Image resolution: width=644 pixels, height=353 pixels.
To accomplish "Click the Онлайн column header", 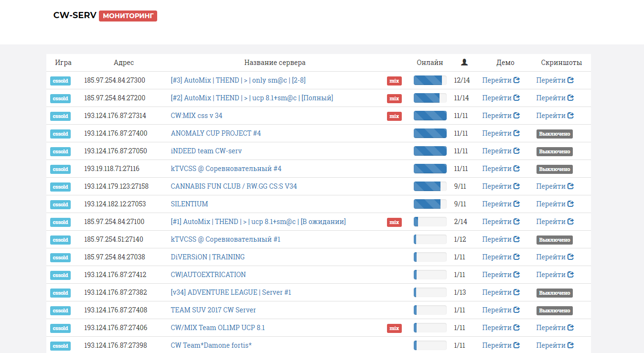I will pos(430,63).
